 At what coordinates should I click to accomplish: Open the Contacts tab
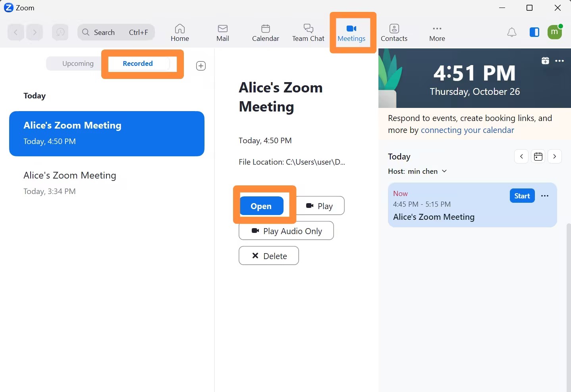394,33
